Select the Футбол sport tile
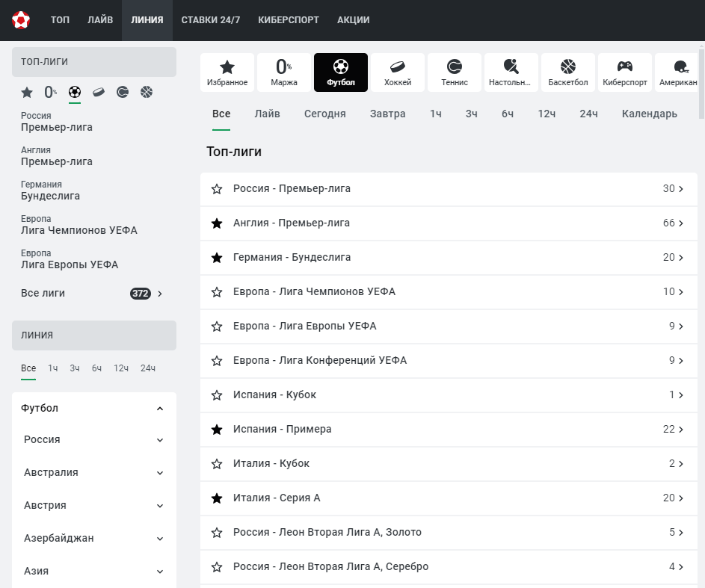The height and width of the screenshot is (588, 705). 341,72
